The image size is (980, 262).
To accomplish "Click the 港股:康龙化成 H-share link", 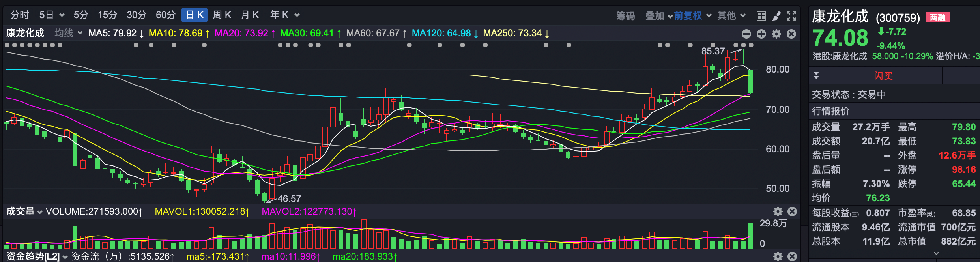I will pyautogui.click(x=840, y=56).
